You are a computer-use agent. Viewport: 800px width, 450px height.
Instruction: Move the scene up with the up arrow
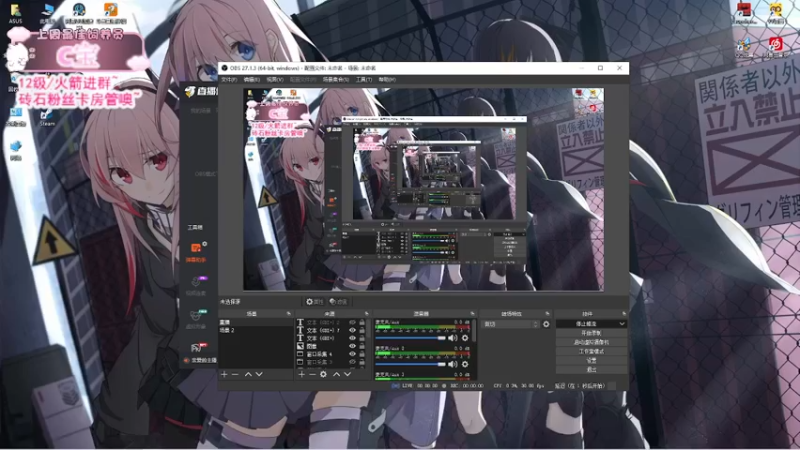pos(248,374)
